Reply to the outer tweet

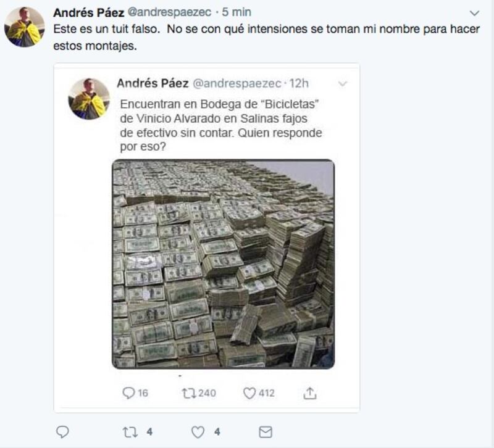[x=62, y=431]
